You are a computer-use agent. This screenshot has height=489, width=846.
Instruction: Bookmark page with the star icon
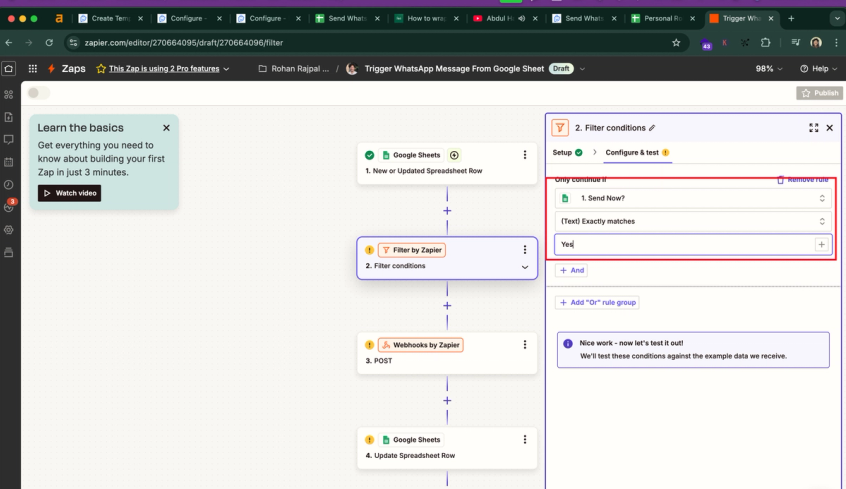point(676,43)
